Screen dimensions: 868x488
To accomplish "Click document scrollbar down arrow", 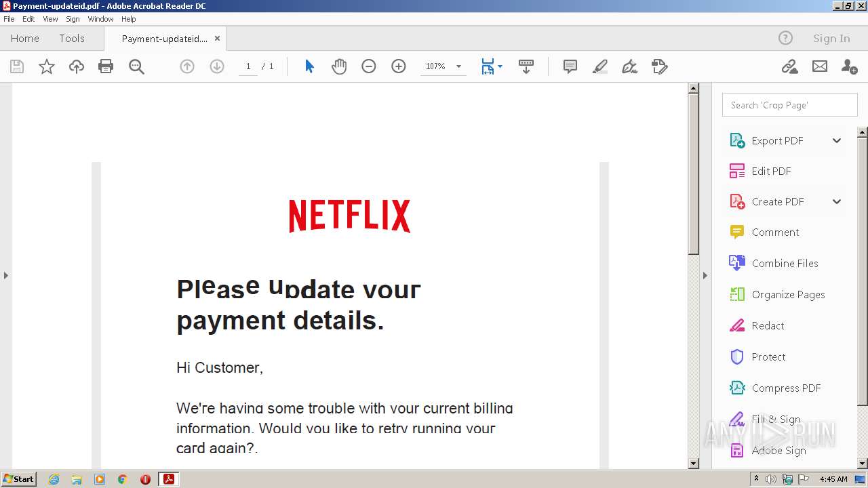I will point(693,464).
